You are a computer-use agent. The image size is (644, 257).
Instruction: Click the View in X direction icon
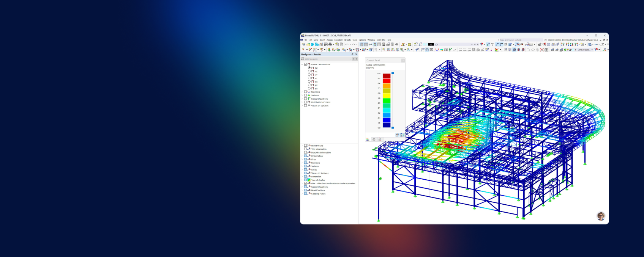[x=563, y=44]
